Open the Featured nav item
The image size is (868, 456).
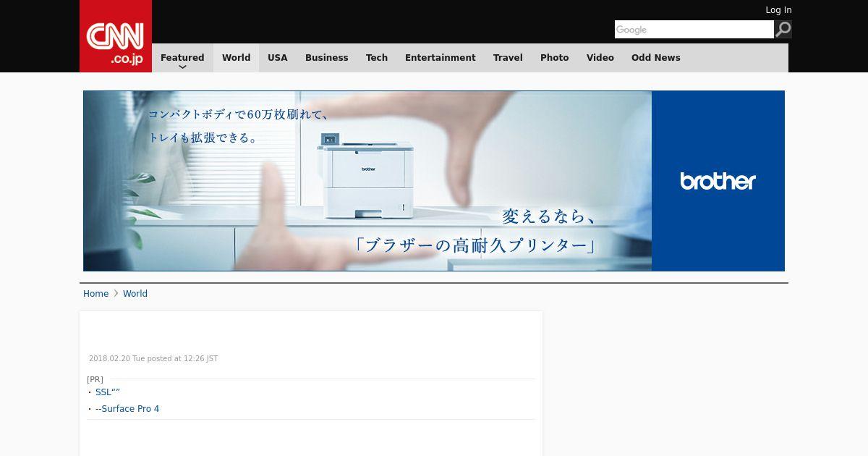pyautogui.click(x=182, y=58)
